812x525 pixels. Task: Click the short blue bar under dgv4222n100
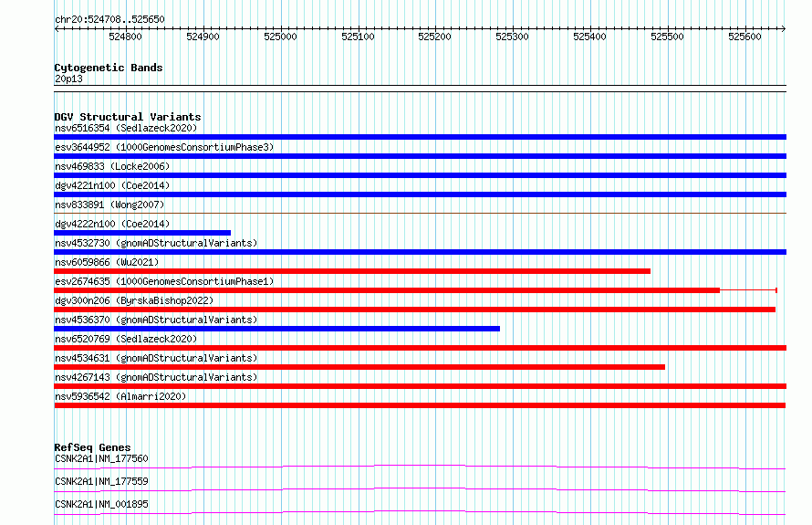point(142,233)
